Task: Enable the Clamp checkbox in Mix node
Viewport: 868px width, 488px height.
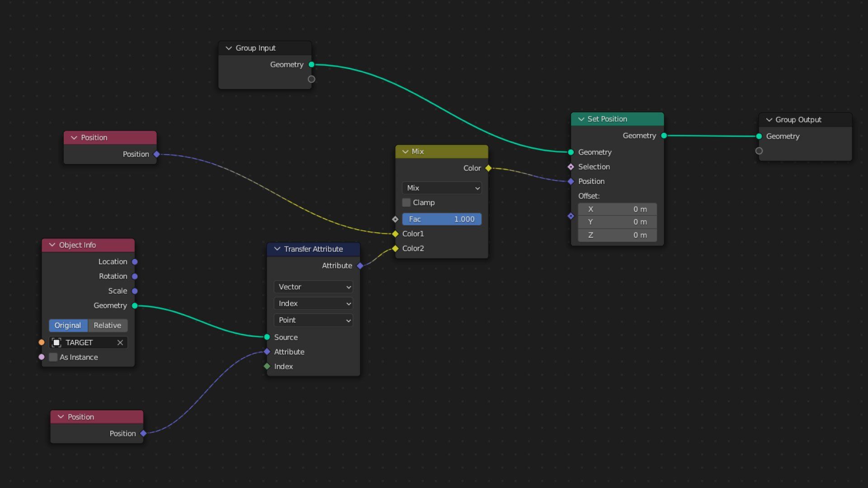Action: 406,202
